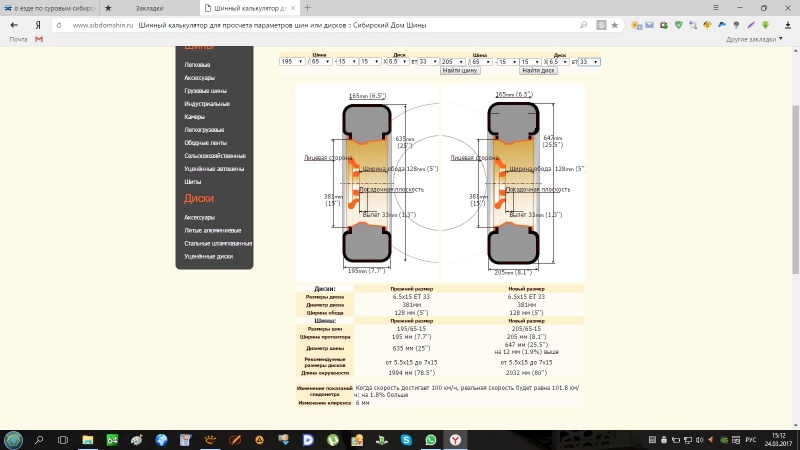Open WhatsApp from the taskbar
This screenshot has width=800, height=450.
pos(431,439)
